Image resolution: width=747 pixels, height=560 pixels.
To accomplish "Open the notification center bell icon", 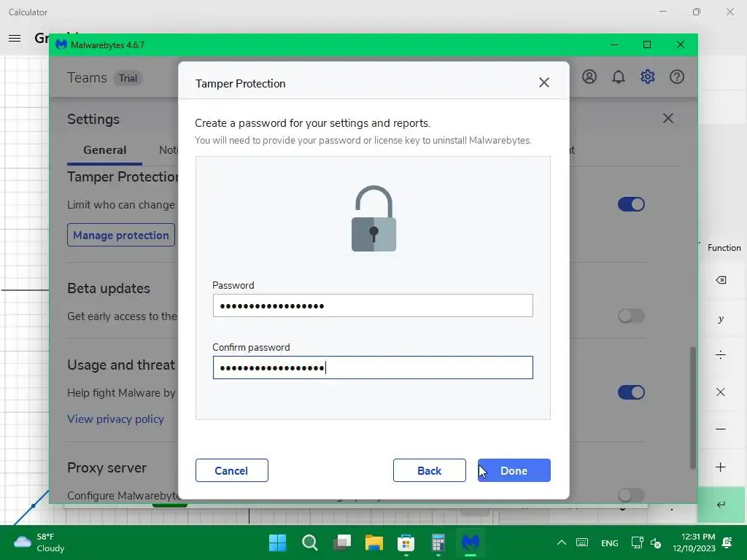I will (x=727, y=542).
